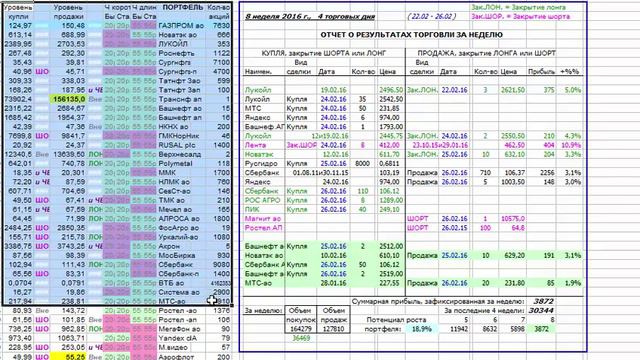The image size is (640, 360).
Task: Click the ВТБ ао cell
Action: click(171, 283)
